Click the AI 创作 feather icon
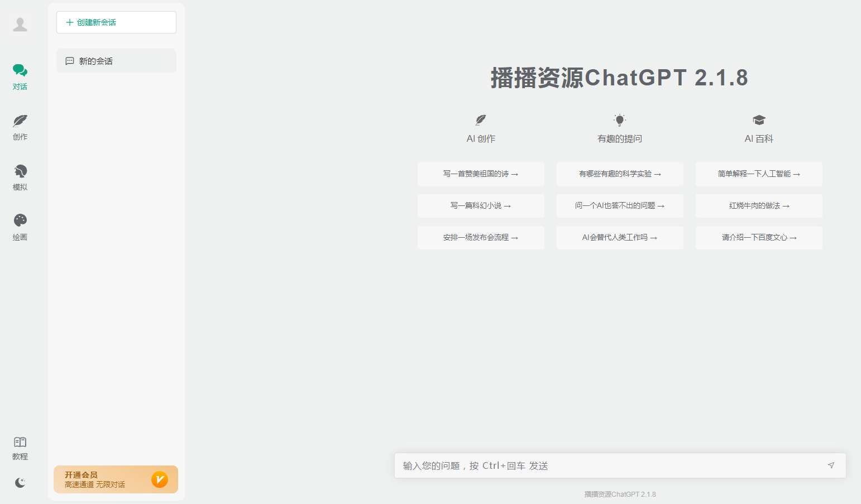The image size is (861, 504). [x=481, y=120]
